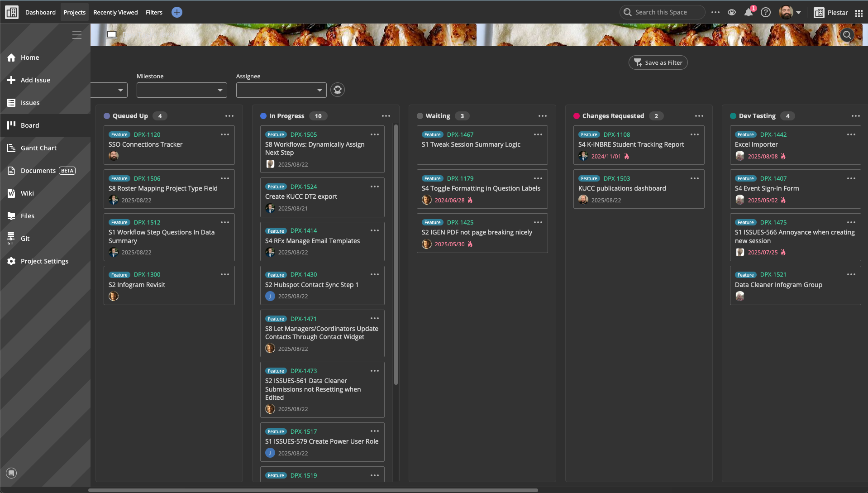Open chat bubble icon at sidebar bottom
This screenshot has width=868, height=493.
tap(11, 473)
